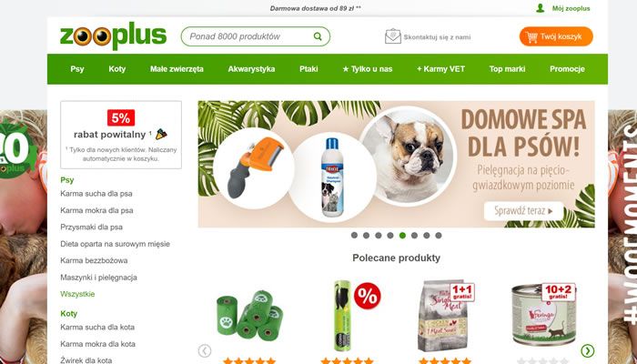Viewport: 637px width, 364px height.
Task: Click the zooplus logo
Action: (114, 35)
